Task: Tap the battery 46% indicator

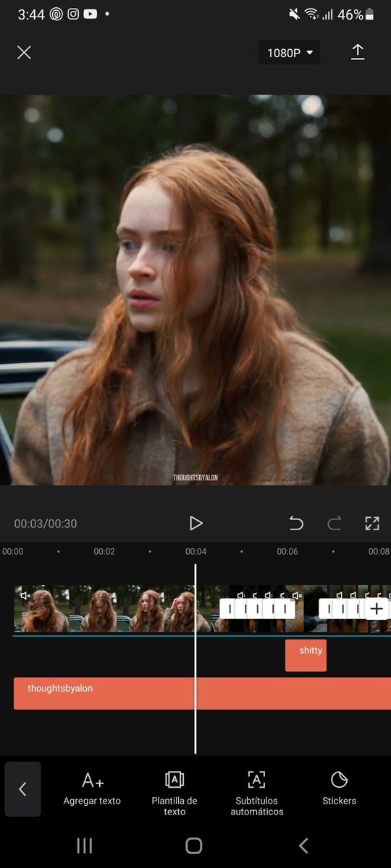Action: click(x=356, y=14)
